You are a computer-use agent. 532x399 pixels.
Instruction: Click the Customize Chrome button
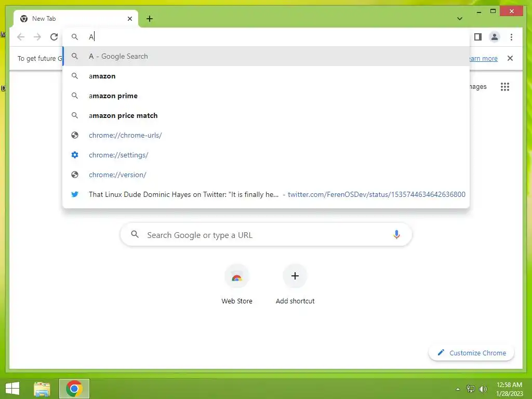point(472,353)
